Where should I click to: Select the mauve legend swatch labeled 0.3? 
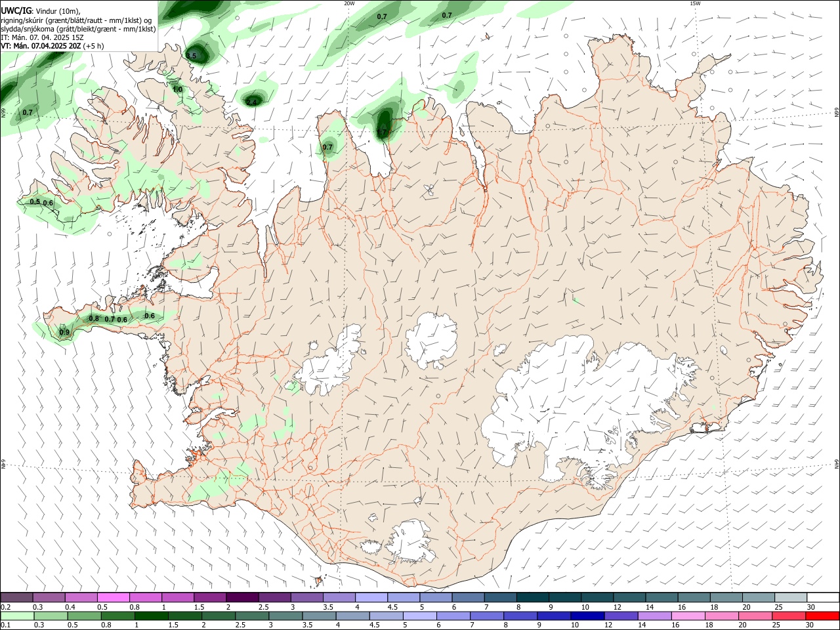[x=49, y=597]
